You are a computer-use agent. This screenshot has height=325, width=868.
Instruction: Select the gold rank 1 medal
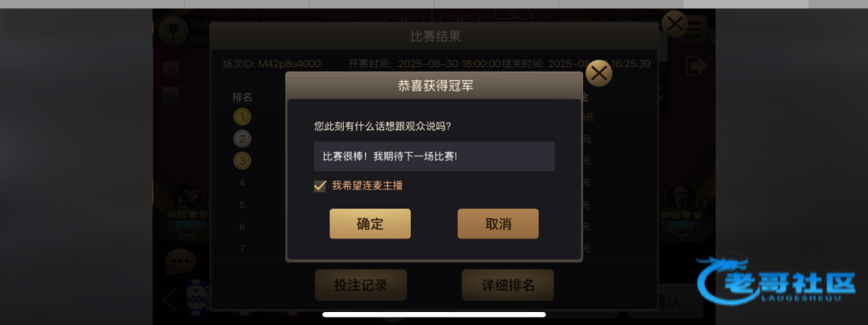242,117
